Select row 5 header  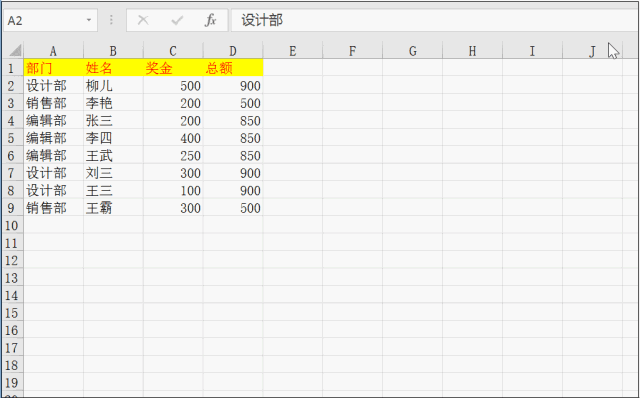click(x=12, y=138)
